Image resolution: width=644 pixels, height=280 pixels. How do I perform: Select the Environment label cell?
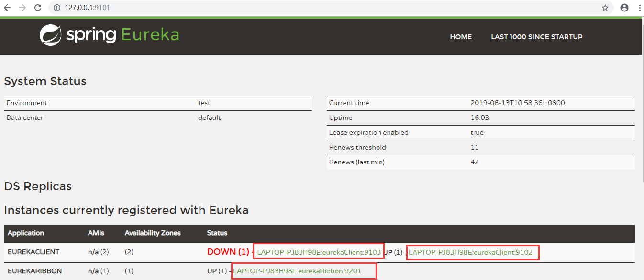click(x=27, y=103)
